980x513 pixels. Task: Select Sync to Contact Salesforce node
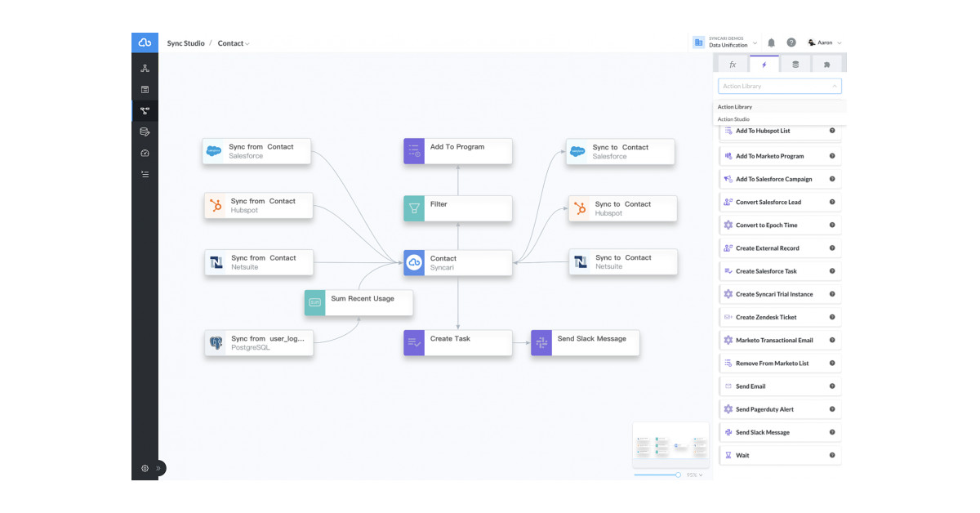point(621,151)
